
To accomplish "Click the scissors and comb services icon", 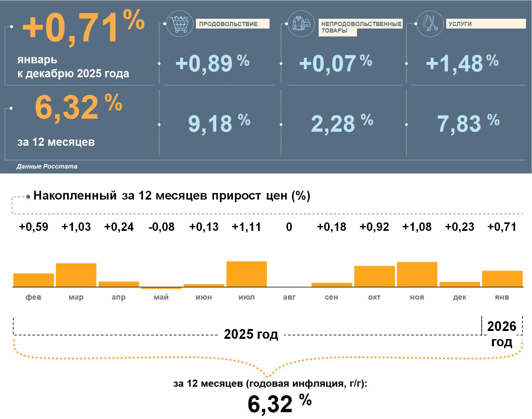I will point(430,23).
